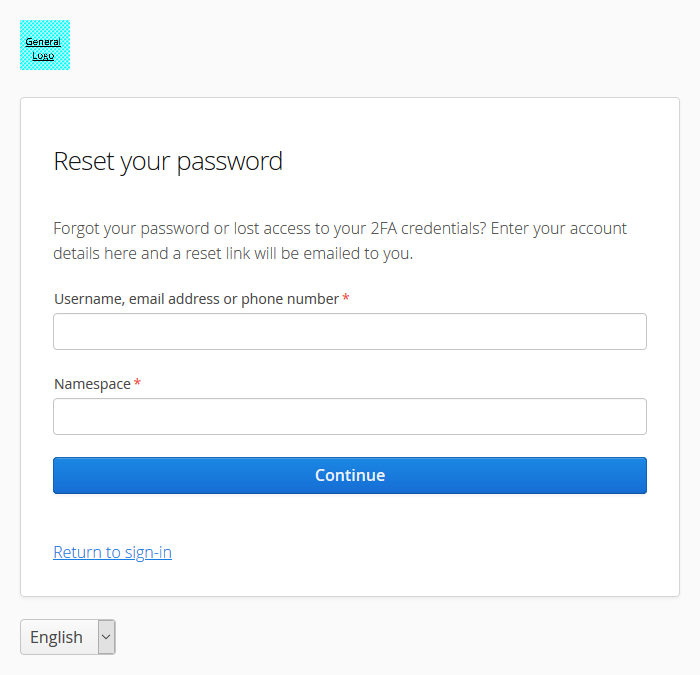Viewport: 700px width, 675px height.
Task: Click left edge of the Continue button
Action: click(x=66, y=476)
